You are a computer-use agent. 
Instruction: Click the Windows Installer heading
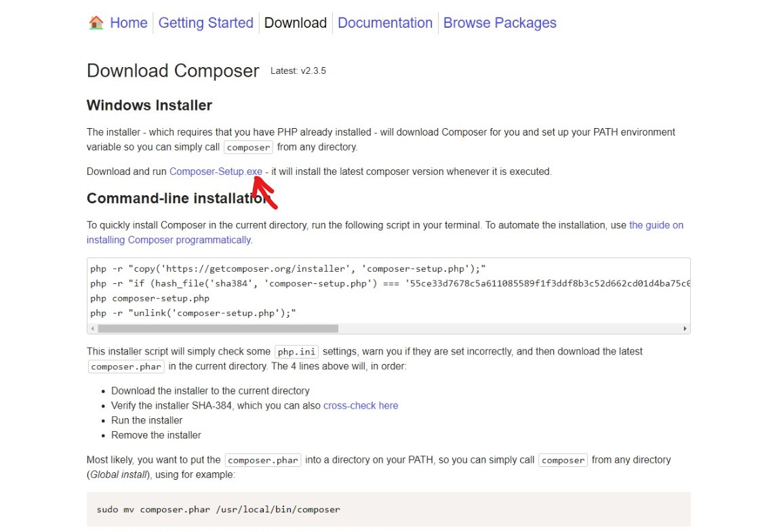149,105
